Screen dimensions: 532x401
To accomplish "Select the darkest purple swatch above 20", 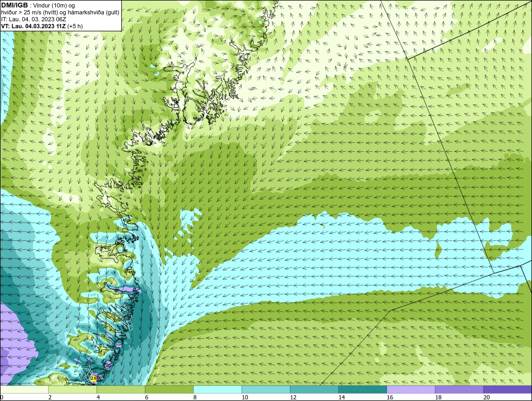I will [x=508, y=389].
